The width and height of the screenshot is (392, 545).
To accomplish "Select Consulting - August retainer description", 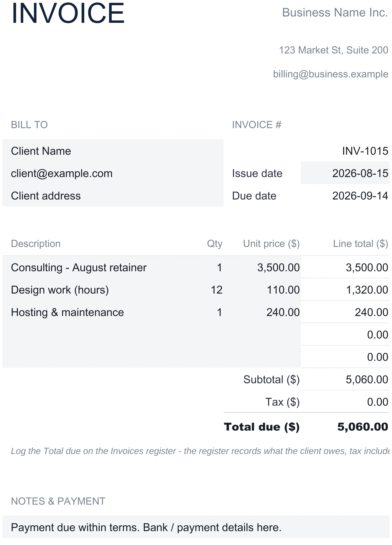I will point(79,267).
